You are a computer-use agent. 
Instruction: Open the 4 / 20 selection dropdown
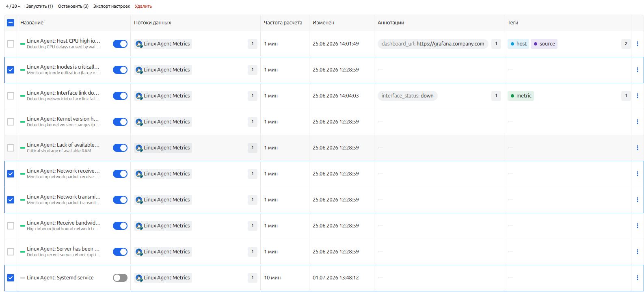13,6
